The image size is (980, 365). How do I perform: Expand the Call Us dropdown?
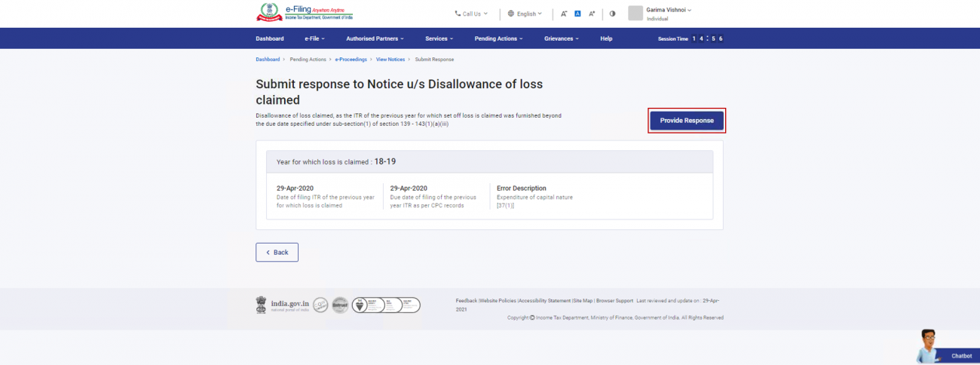471,14
